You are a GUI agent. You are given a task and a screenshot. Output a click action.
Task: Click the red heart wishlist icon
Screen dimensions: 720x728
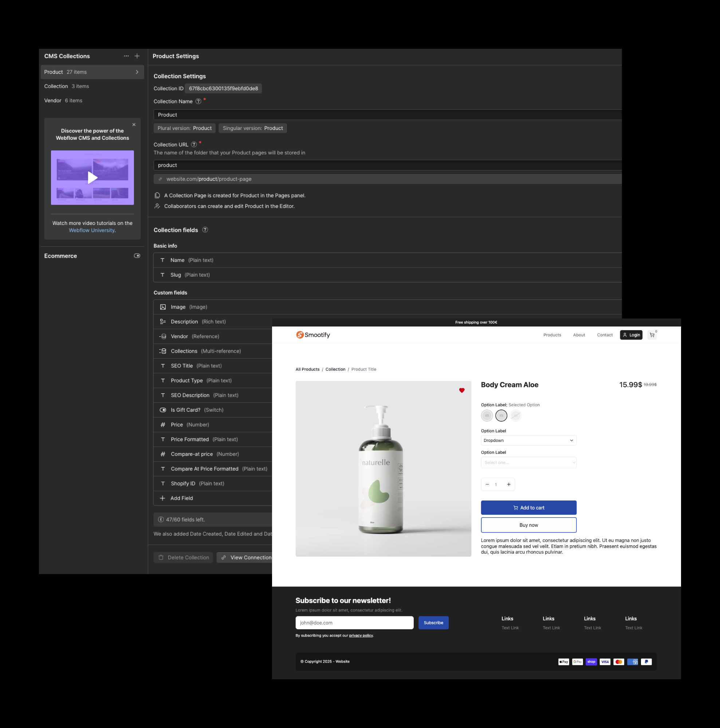[462, 390]
